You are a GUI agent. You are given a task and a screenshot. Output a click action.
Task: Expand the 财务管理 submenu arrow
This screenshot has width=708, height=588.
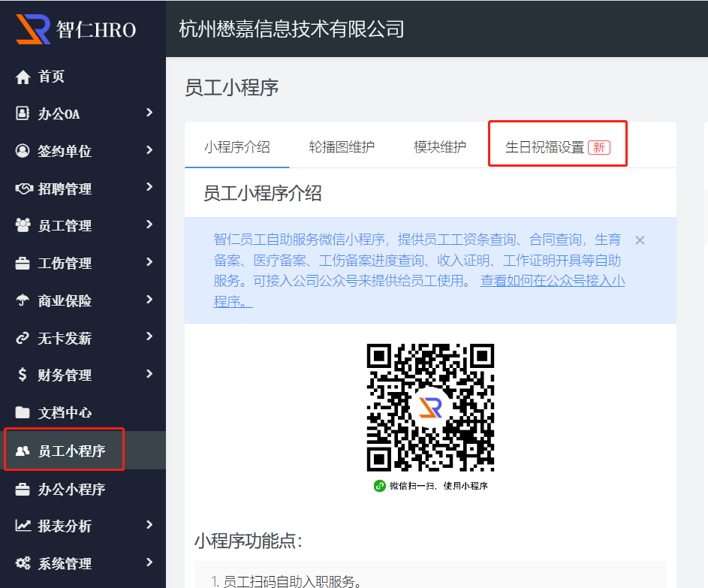pyautogui.click(x=149, y=374)
